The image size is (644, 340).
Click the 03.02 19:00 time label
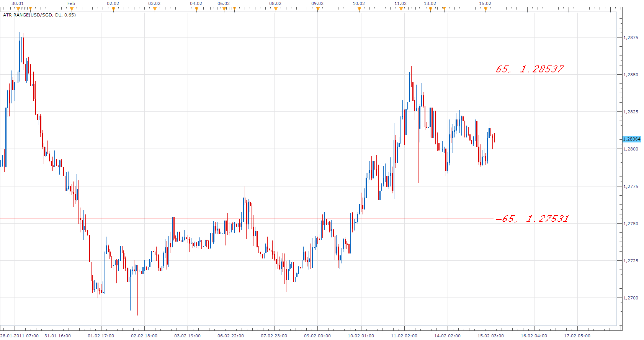[x=187, y=336]
